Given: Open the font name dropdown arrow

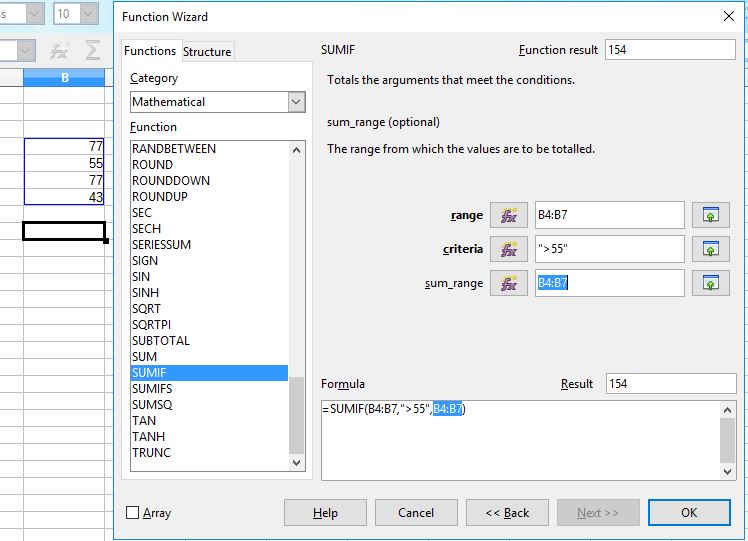Looking at the screenshot, I should pos(34,14).
